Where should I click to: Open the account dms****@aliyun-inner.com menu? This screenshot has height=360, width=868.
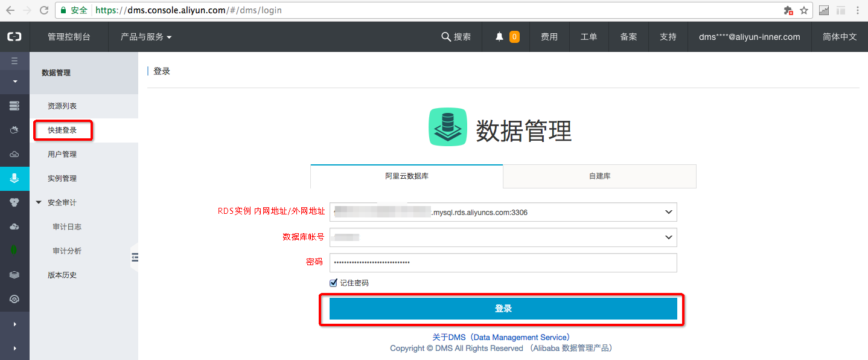(749, 37)
